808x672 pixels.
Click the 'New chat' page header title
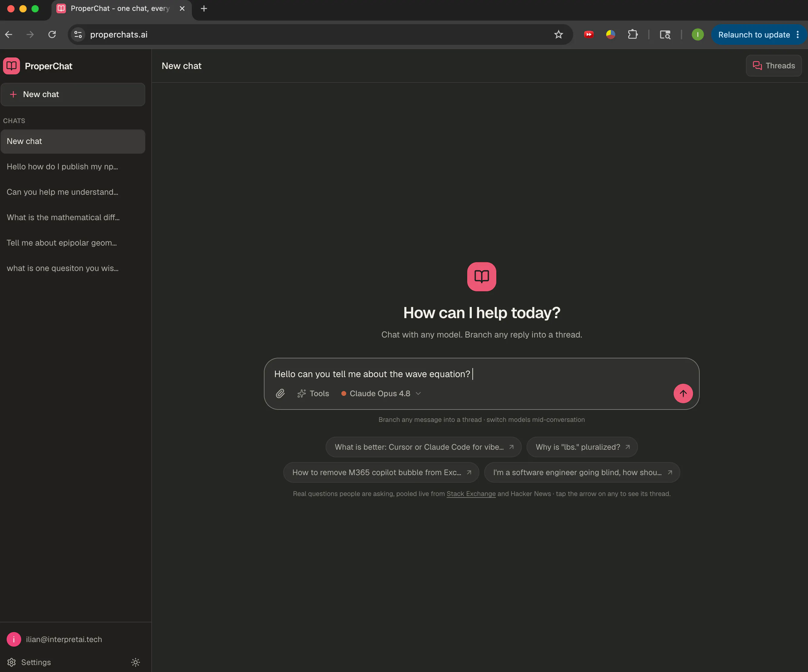[x=182, y=66]
